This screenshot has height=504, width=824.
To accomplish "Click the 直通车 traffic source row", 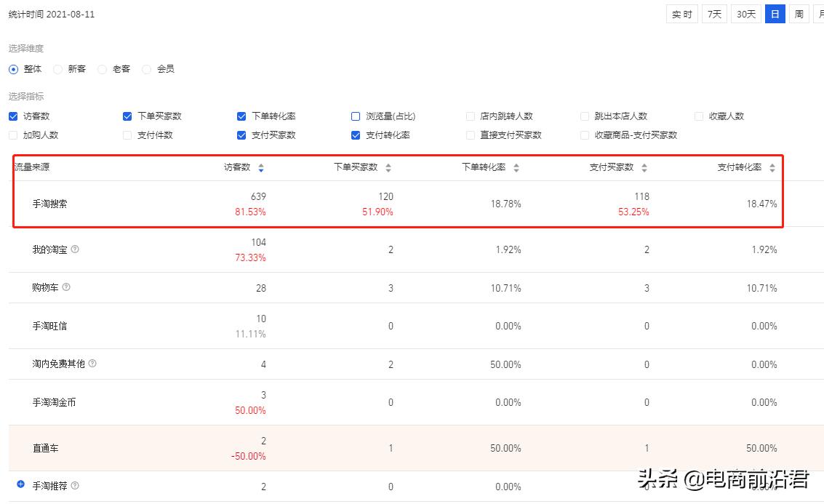I will click(46, 448).
